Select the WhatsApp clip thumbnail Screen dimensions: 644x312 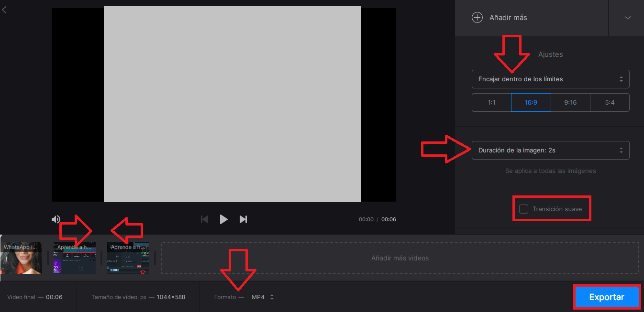[x=22, y=258]
